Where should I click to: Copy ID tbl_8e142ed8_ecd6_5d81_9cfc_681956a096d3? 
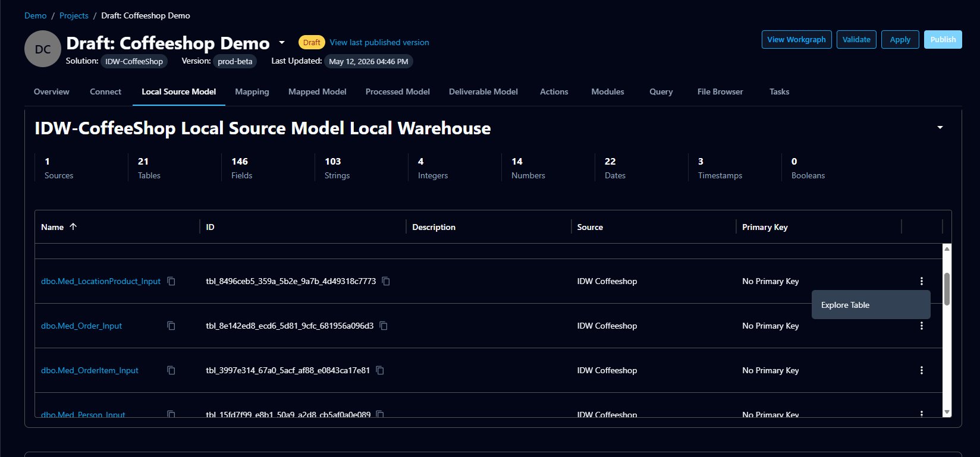coord(384,326)
